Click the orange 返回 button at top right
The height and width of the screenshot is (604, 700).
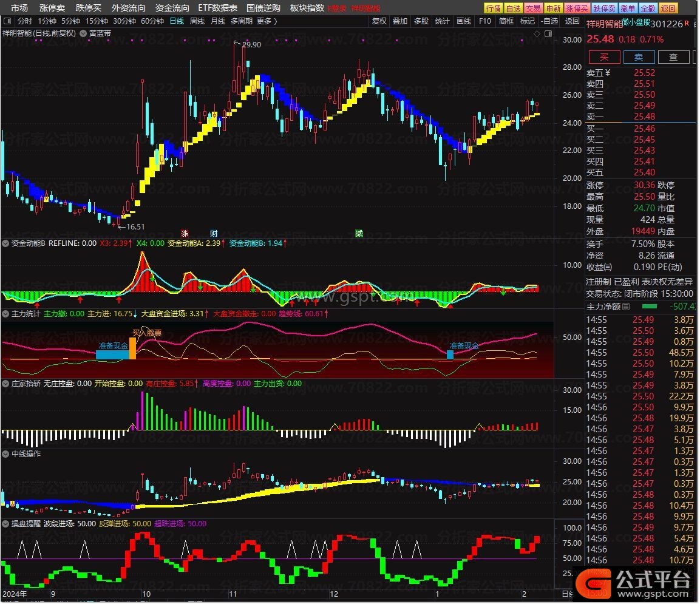pyautogui.click(x=668, y=8)
